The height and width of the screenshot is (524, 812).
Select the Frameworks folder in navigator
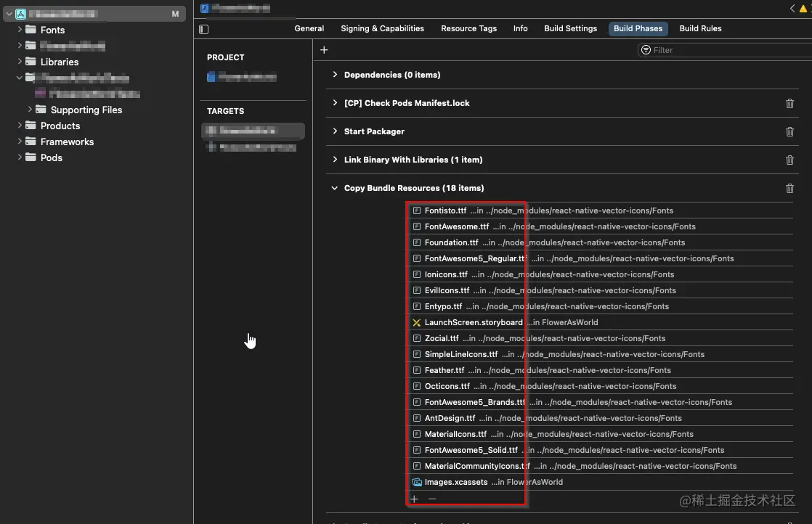point(68,142)
